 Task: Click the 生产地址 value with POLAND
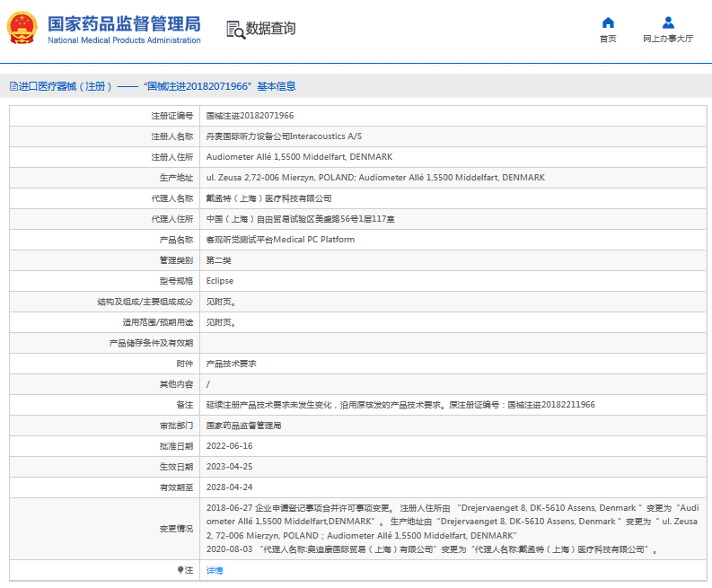[x=375, y=178]
